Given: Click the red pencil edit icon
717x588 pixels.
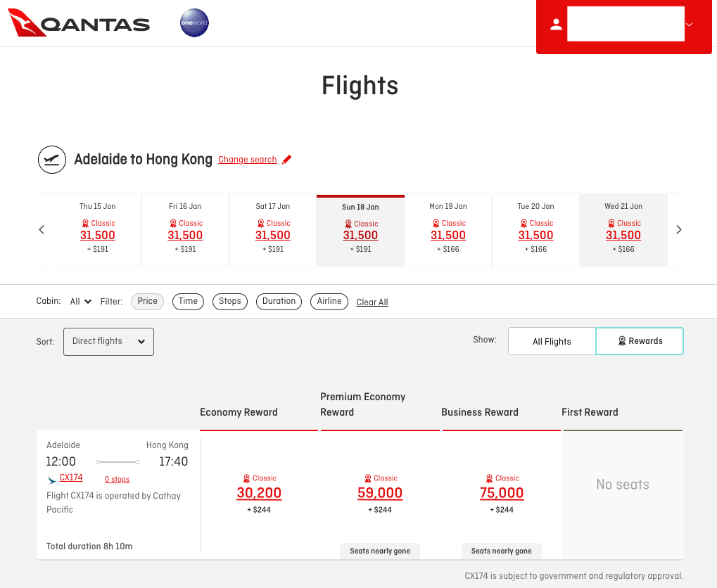Looking at the screenshot, I should pyautogui.click(x=286, y=160).
